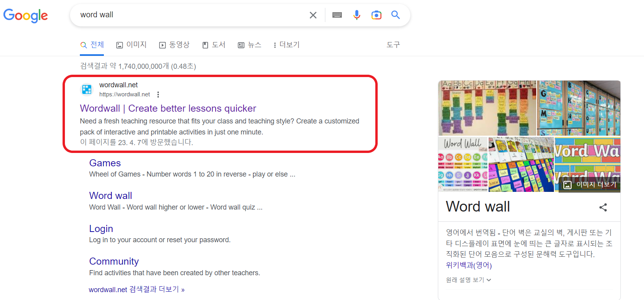Search by image with camera icon
644x300 pixels.
point(376,15)
